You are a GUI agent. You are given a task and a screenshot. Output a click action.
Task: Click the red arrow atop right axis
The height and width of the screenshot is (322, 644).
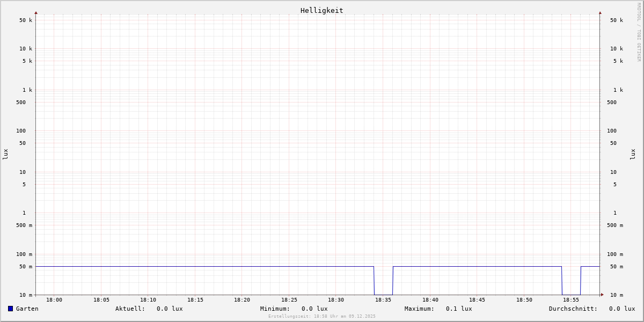600,12
